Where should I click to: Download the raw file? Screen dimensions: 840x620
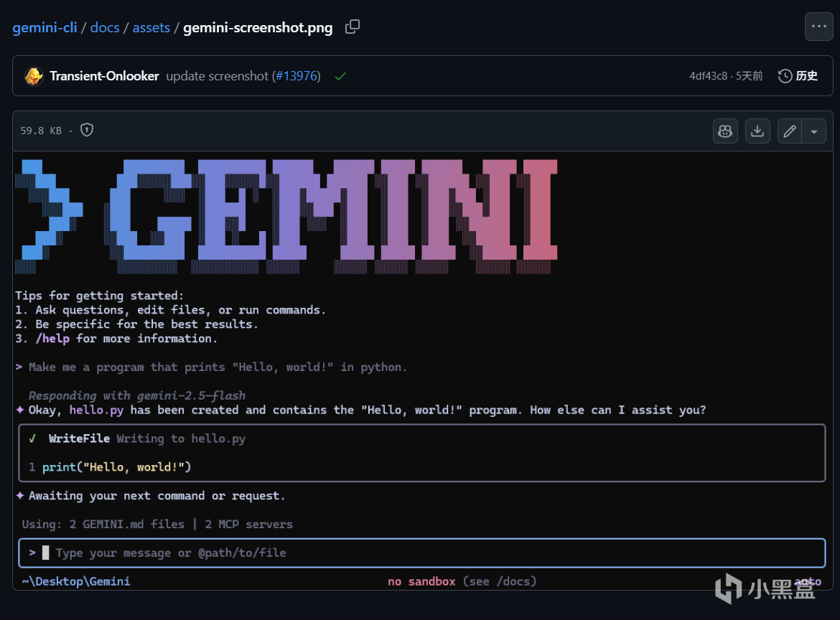(x=757, y=131)
